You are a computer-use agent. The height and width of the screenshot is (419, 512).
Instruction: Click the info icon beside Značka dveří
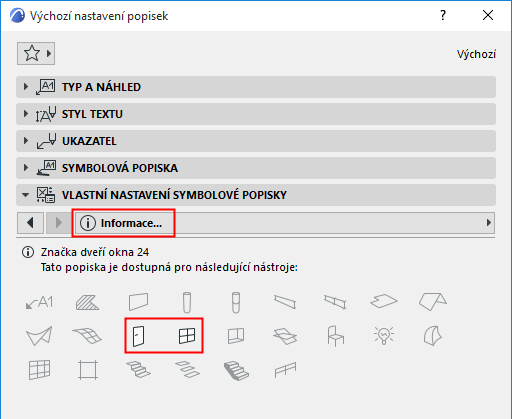(x=28, y=252)
